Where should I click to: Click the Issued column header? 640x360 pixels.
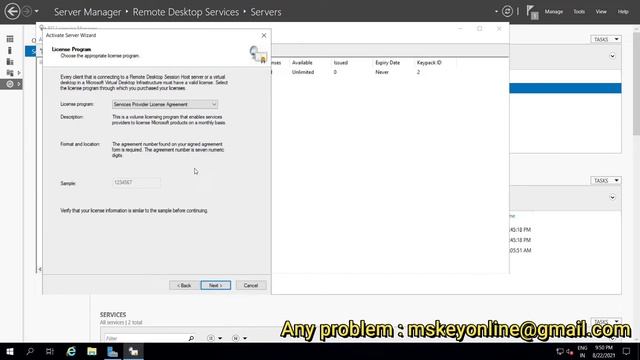click(340, 62)
